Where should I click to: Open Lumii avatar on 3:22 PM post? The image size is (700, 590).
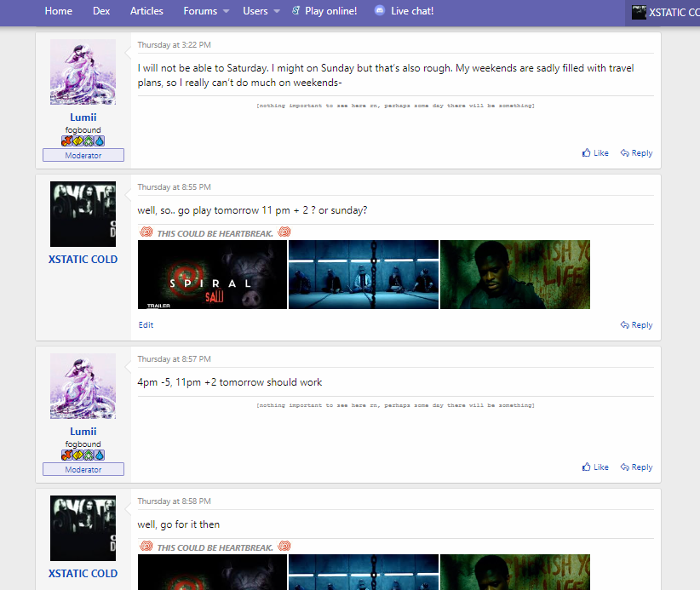(83, 72)
